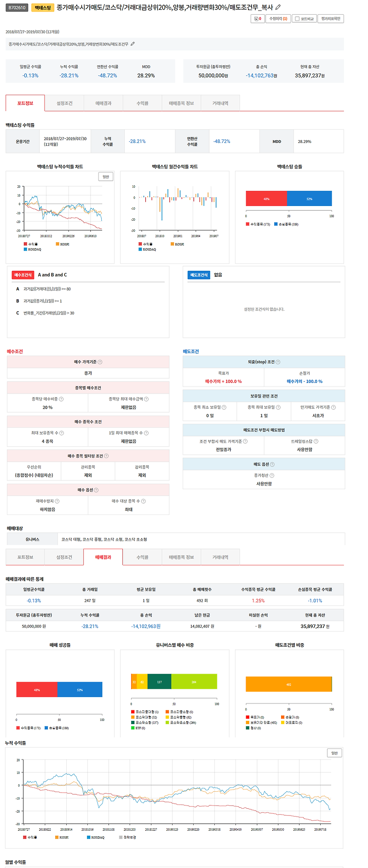Select the 포트정보 tab in top tab bar
This screenshot has height=868, width=368.
coord(25,103)
